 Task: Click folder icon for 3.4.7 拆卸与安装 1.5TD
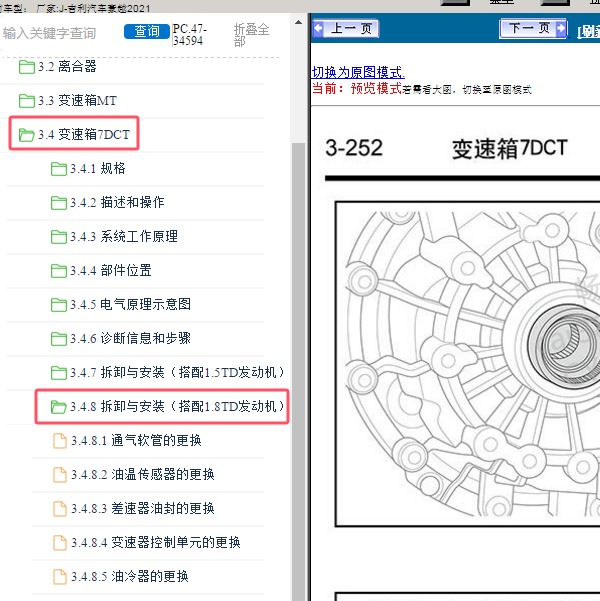coord(59,373)
